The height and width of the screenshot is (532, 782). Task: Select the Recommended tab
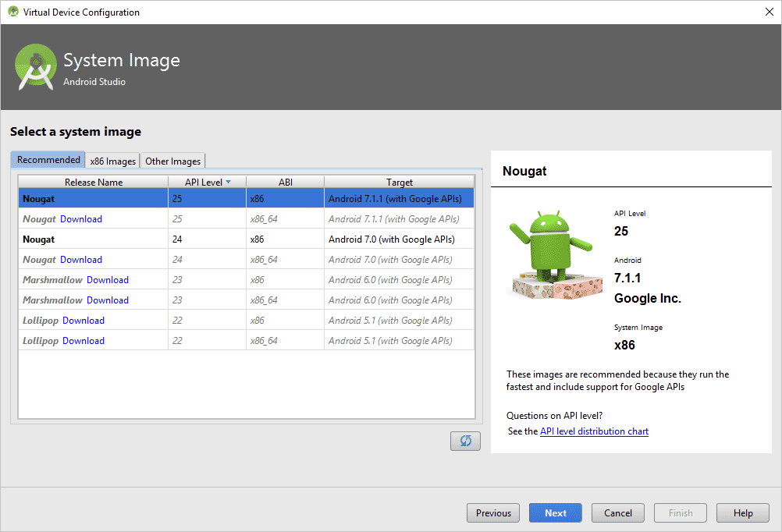48,160
